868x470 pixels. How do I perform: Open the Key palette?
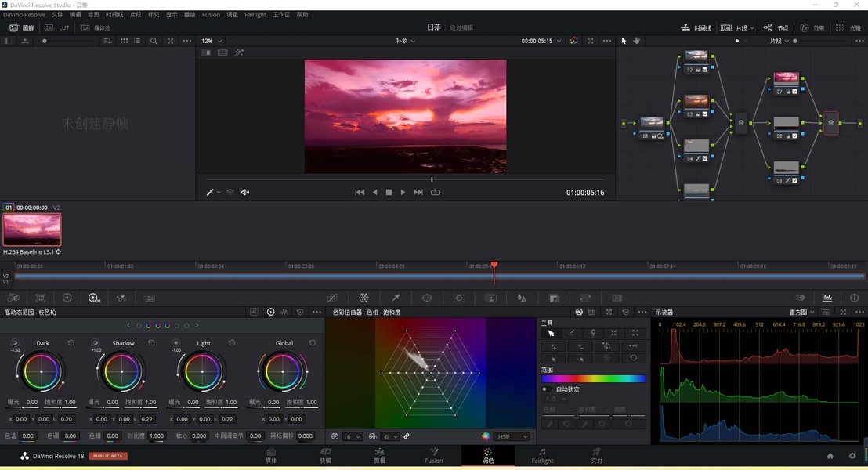pos(554,298)
